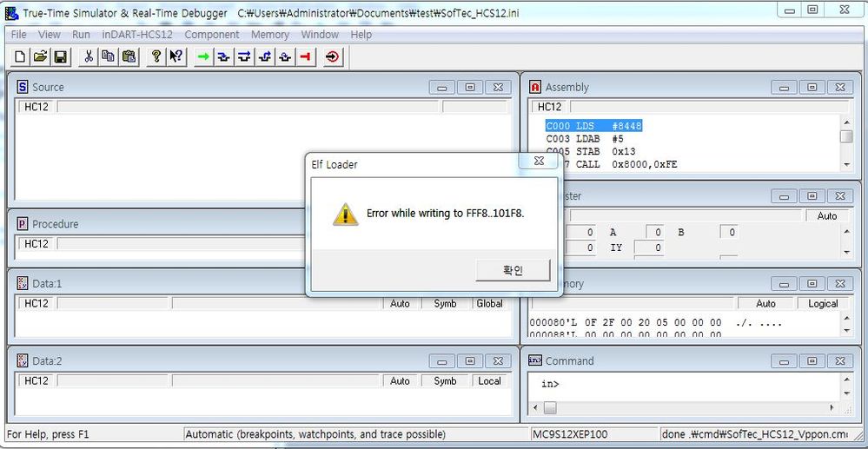Click memory row 000080'L
Viewport: 868px width, 449px height.
(x=656, y=323)
